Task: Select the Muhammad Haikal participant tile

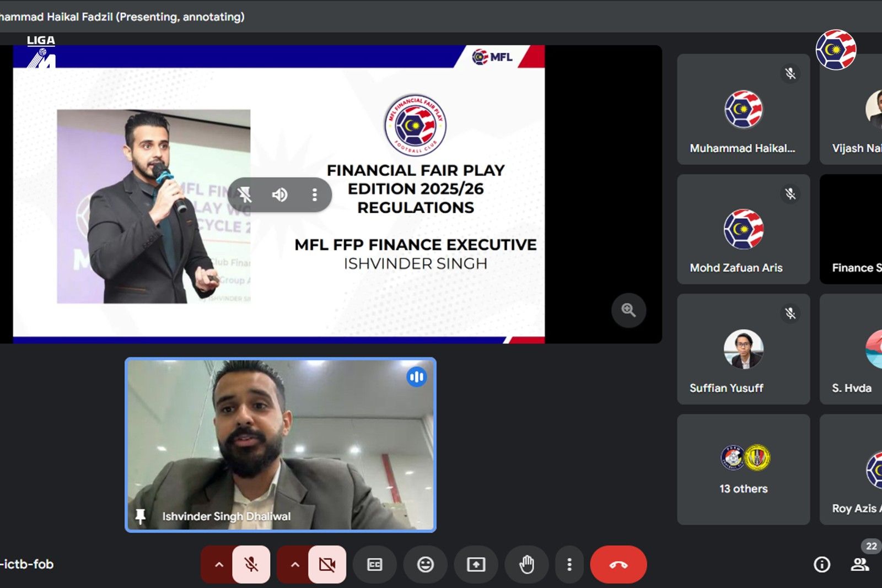Action: pos(744,109)
